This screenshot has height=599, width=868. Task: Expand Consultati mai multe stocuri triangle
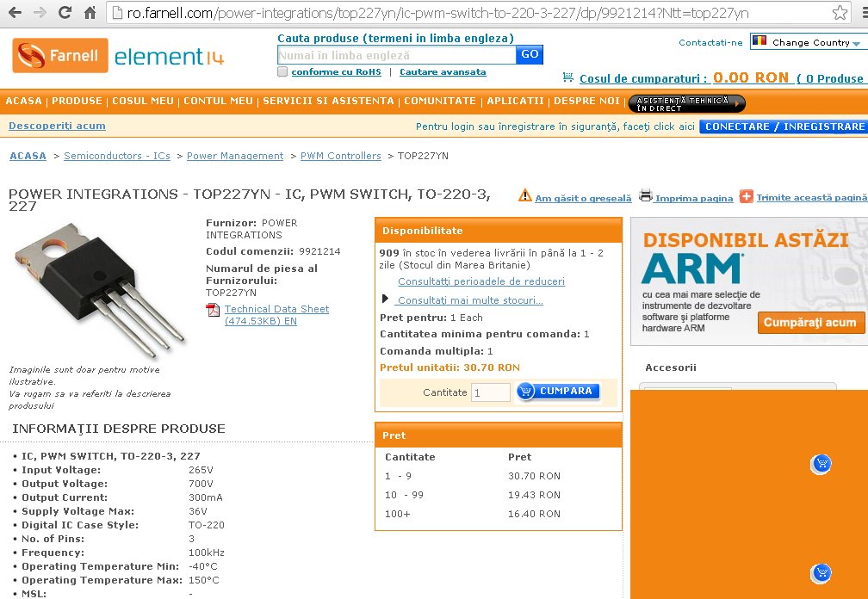(385, 299)
